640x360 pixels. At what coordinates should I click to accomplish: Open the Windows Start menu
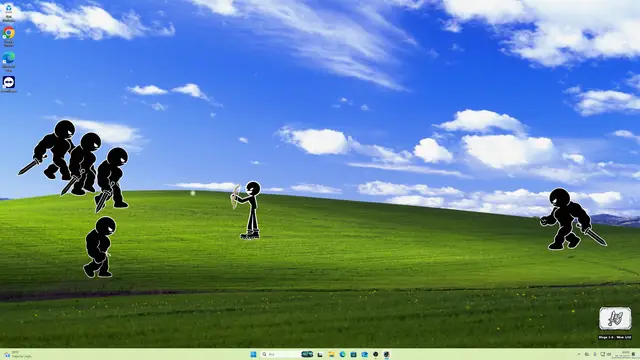click(x=253, y=354)
